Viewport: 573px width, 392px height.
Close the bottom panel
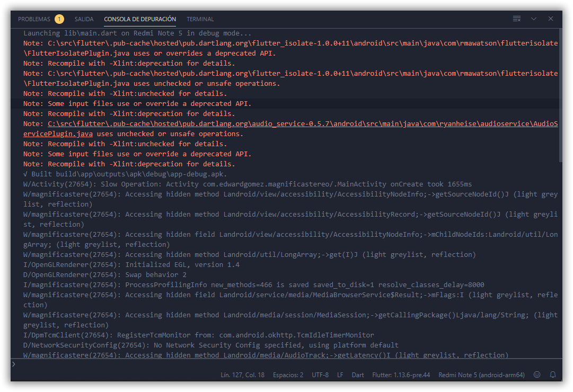551,19
